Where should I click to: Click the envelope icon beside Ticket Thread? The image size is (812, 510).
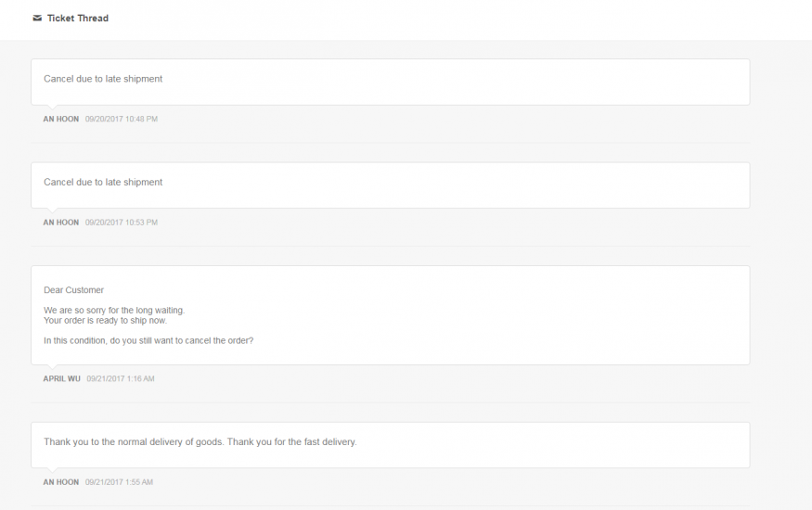pyautogui.click(x=36, y=18)
